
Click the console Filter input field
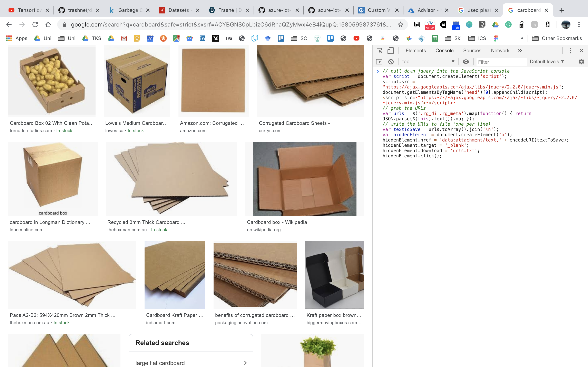(501, 62)
